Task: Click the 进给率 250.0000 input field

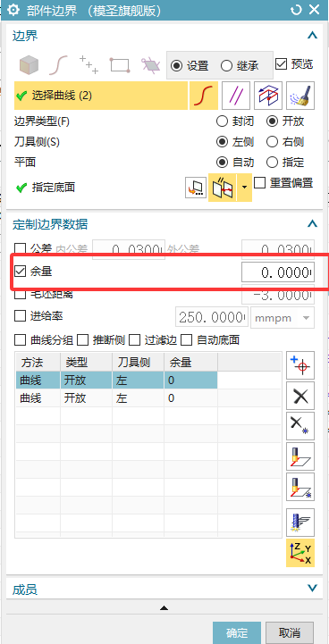Action: point(212,317)
